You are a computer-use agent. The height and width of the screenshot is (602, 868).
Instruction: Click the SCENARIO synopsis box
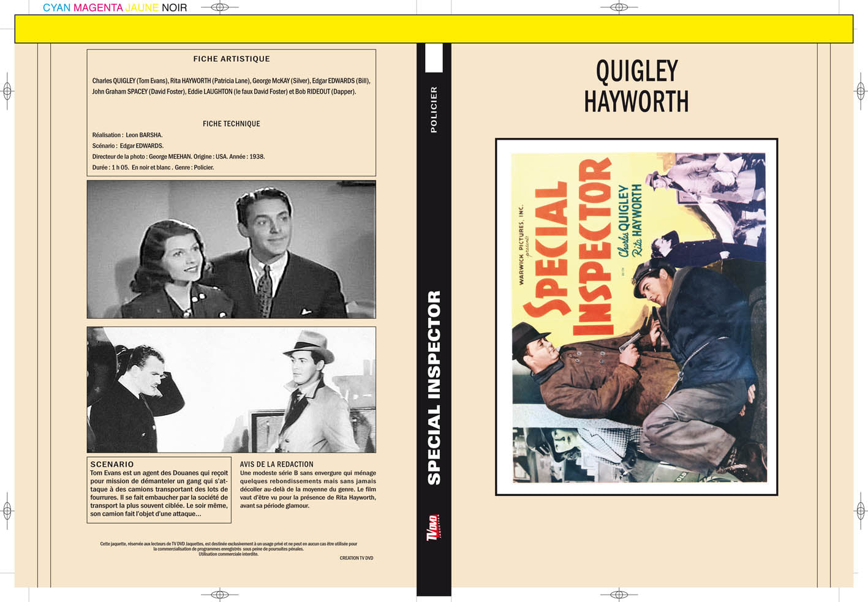[x=159, y=490]
